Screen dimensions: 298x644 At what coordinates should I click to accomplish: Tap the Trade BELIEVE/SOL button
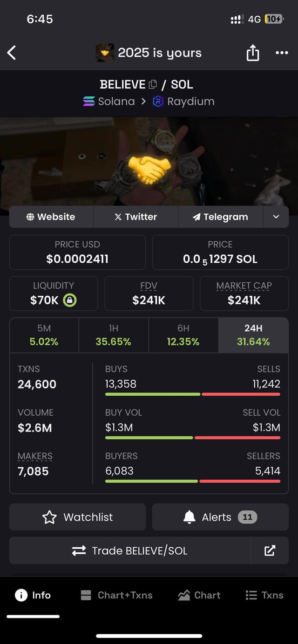pos(130,551)
